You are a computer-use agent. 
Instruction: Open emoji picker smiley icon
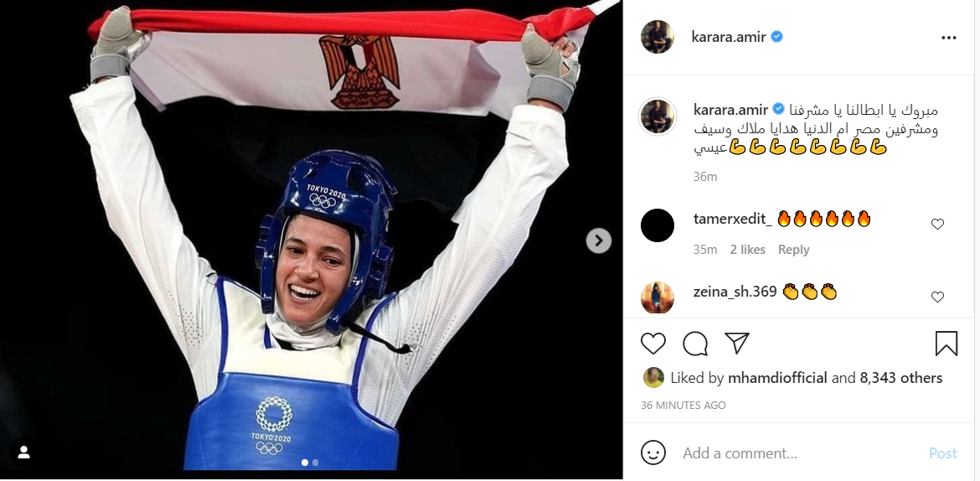[653, 453]
